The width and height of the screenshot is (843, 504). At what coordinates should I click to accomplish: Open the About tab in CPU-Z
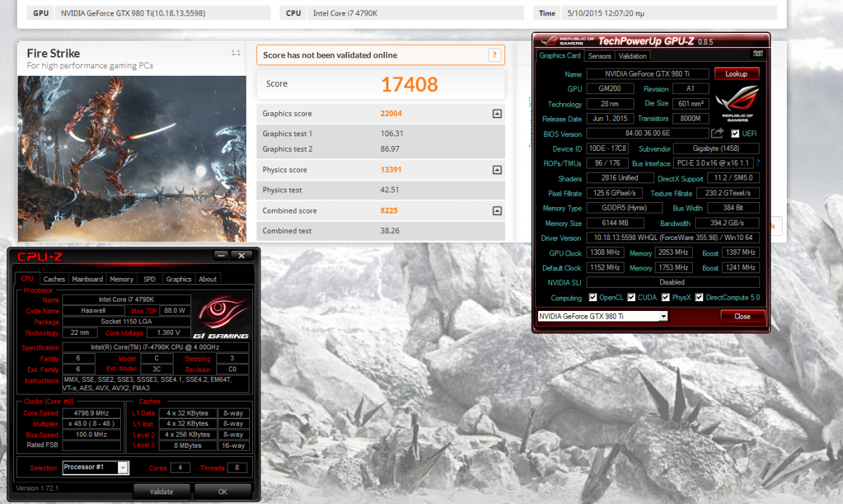click(208, 279)
